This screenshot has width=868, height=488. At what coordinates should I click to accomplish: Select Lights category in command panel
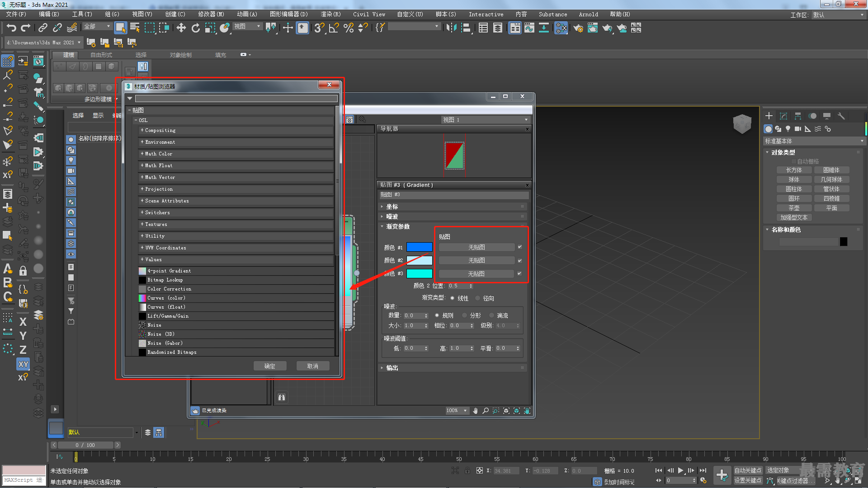[788, 129]
